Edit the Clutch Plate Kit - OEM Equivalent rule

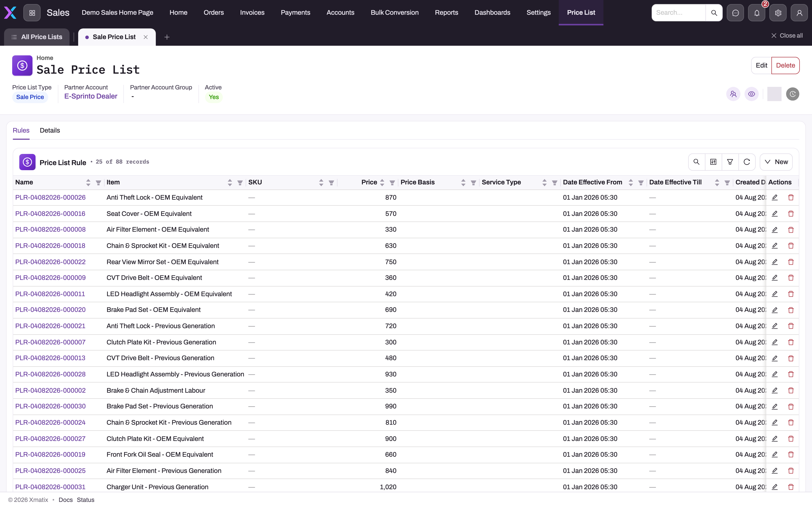click(775, 439)
